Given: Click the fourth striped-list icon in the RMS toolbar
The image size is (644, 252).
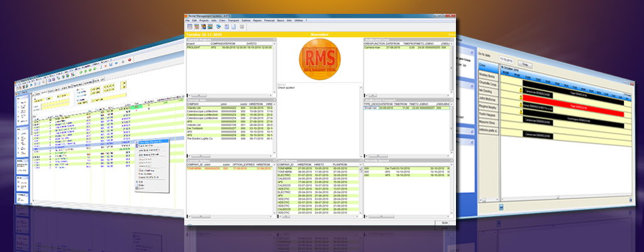Looking at the screenshot, I should (x=210, y=26).
